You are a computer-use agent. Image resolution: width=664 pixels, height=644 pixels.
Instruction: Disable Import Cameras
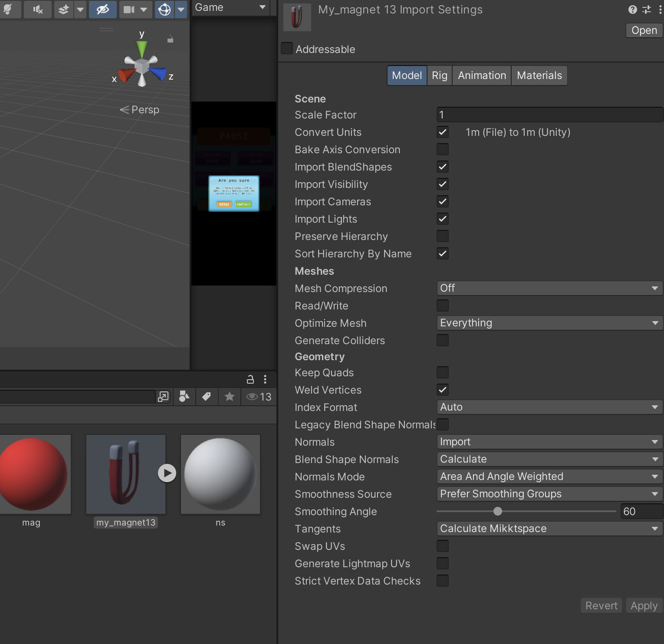pyautogui.click(x=442, y=201)
